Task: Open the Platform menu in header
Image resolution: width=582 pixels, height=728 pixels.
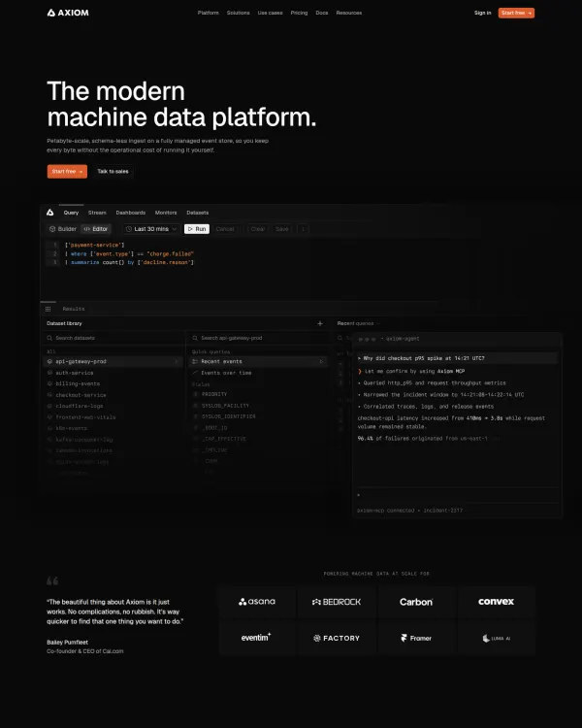Action: tap(208, 13)
